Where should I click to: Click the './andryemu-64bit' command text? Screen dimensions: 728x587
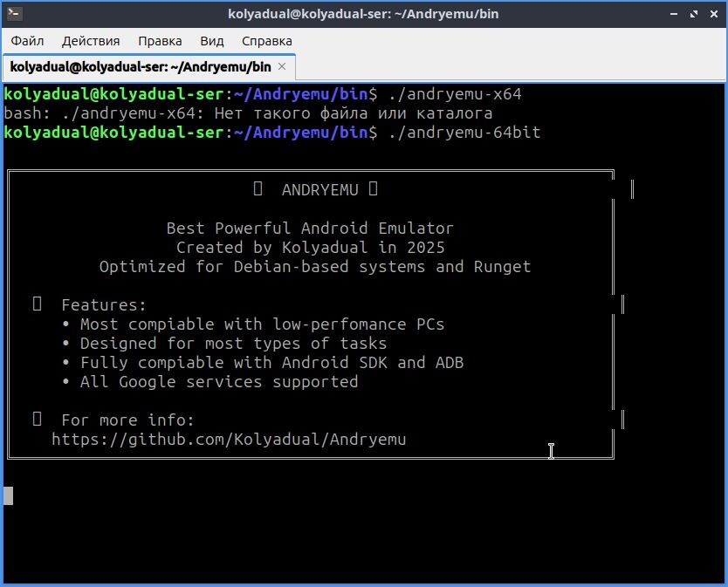point(464,133)
